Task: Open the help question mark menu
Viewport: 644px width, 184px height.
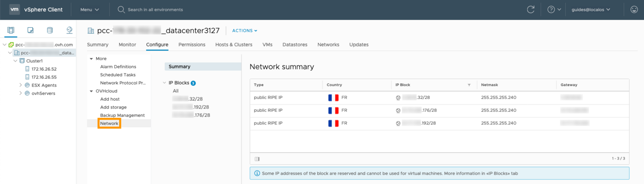Action: click(554, 9)
